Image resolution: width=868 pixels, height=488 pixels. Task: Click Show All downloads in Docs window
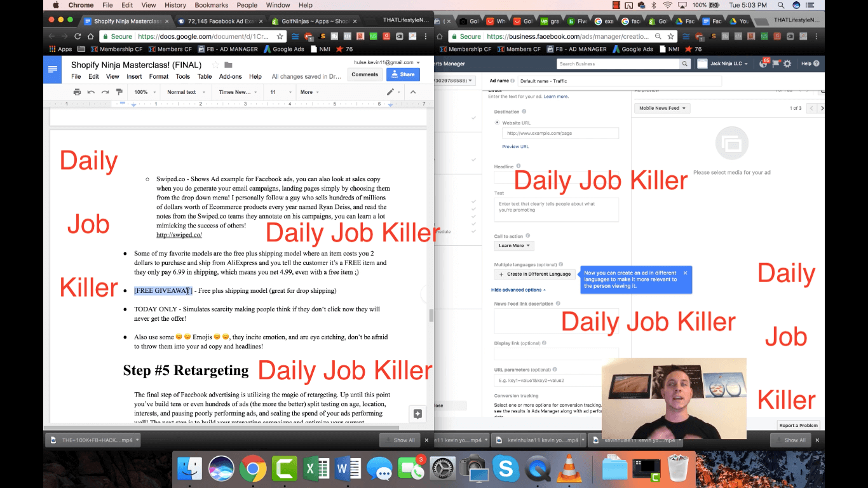[x=400, y=440]
